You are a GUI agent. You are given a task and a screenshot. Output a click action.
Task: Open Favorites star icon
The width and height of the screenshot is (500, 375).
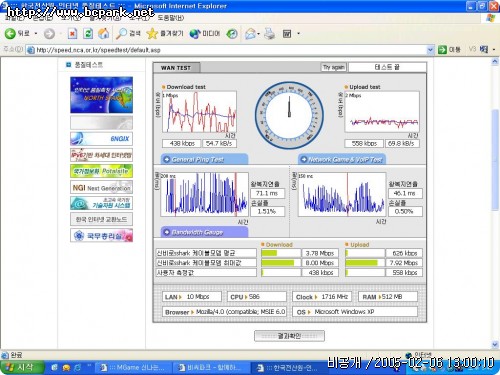(x=152, y=33)
